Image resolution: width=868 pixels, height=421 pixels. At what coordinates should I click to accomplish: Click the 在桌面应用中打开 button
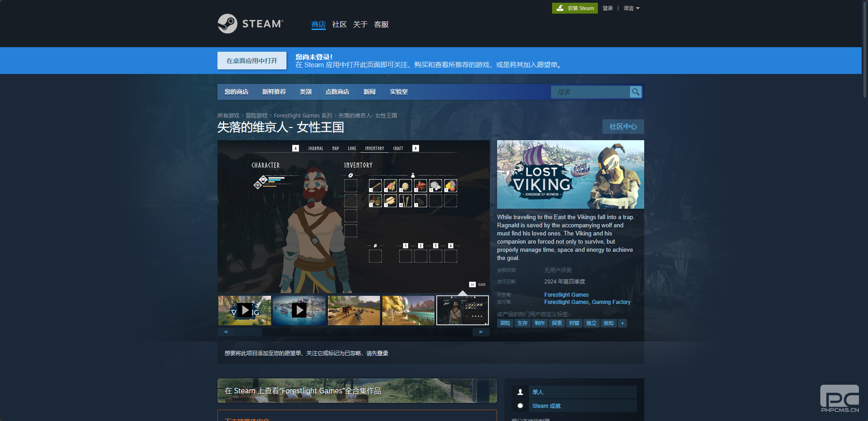252,61
